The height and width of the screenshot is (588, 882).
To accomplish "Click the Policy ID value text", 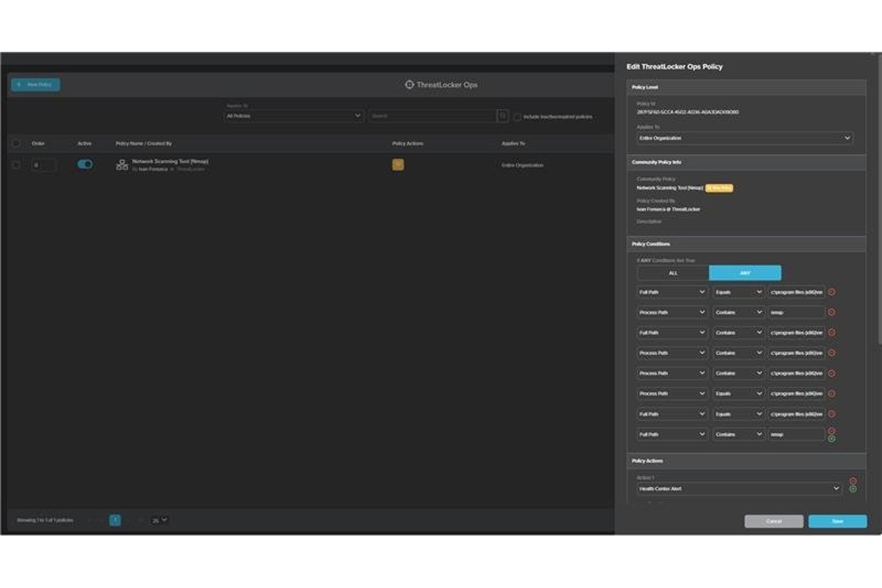I will (x=687, y=112).
